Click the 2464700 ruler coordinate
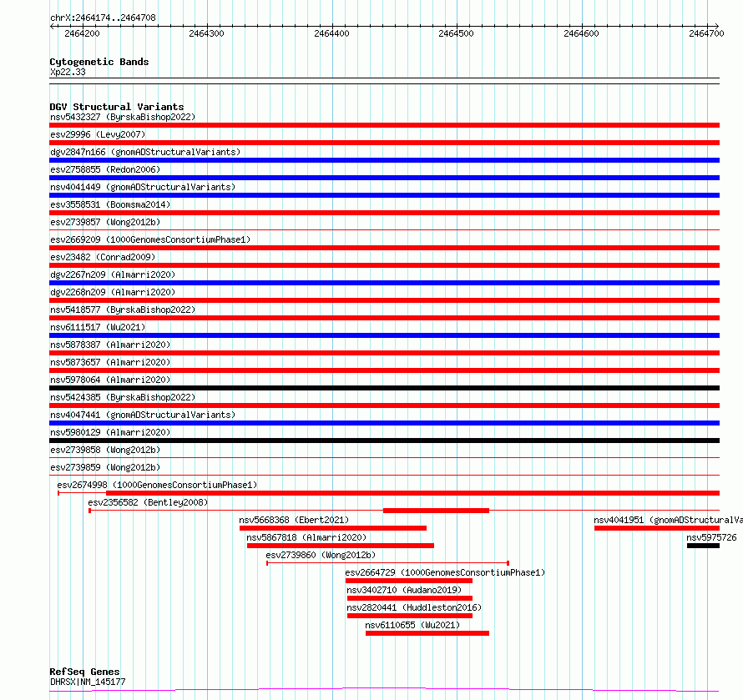 706,33
